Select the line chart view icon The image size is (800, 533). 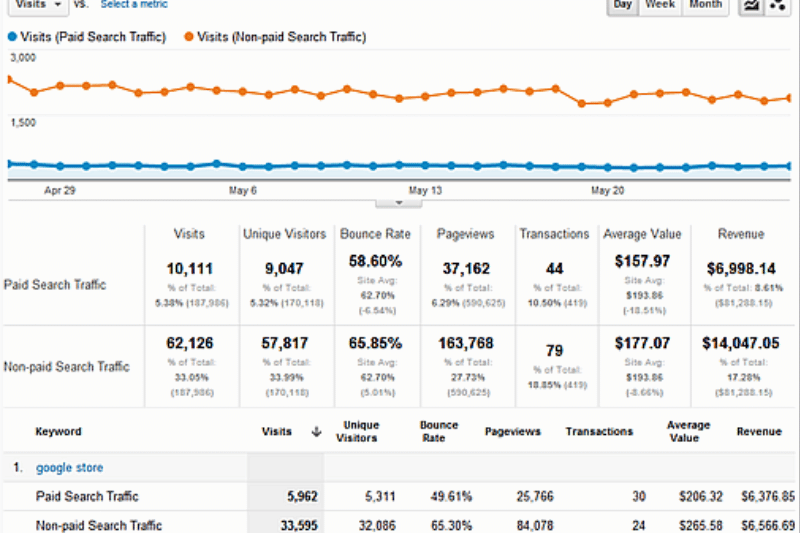(x=751, y=6)
